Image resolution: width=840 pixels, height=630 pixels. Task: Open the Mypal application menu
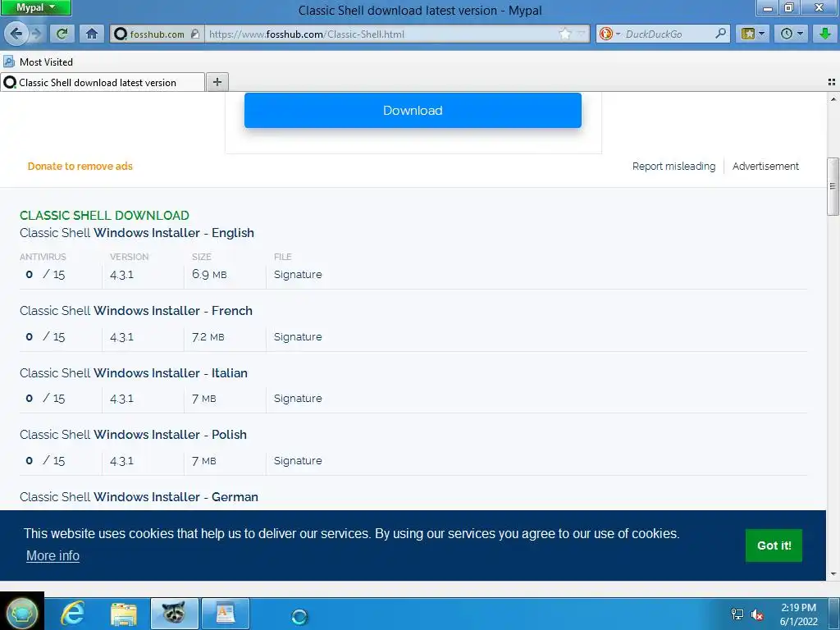[x=35, y=7]
